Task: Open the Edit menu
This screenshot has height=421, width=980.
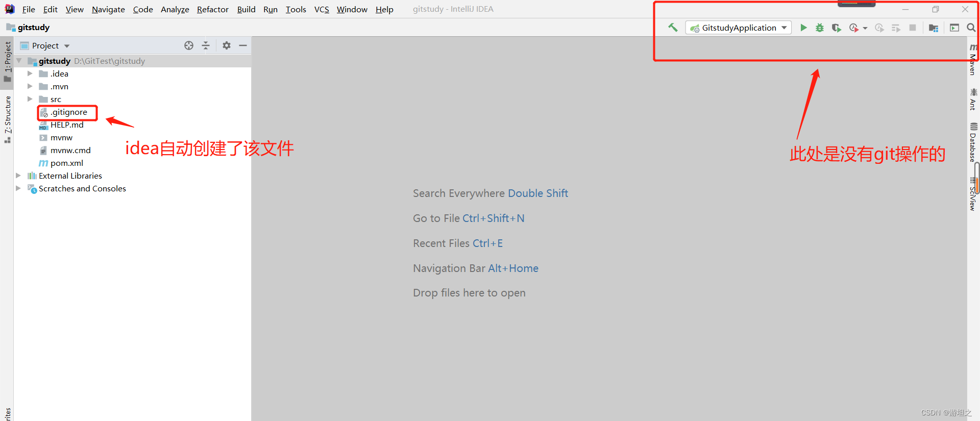Action: [x=51, y=9]
